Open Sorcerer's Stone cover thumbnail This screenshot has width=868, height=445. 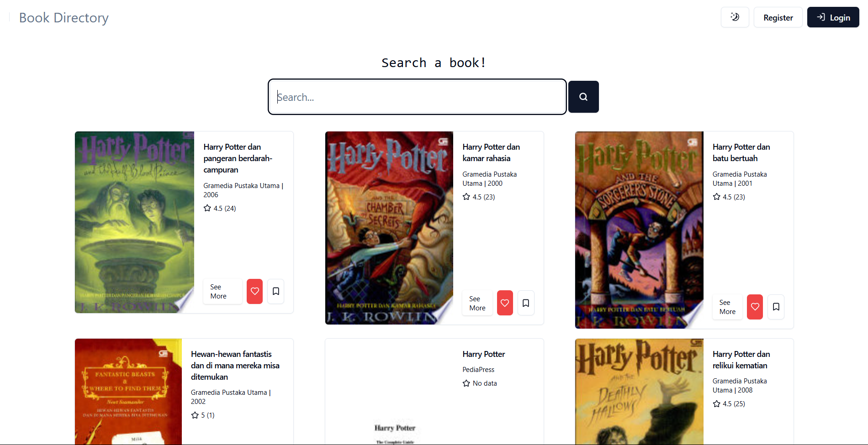639,230
